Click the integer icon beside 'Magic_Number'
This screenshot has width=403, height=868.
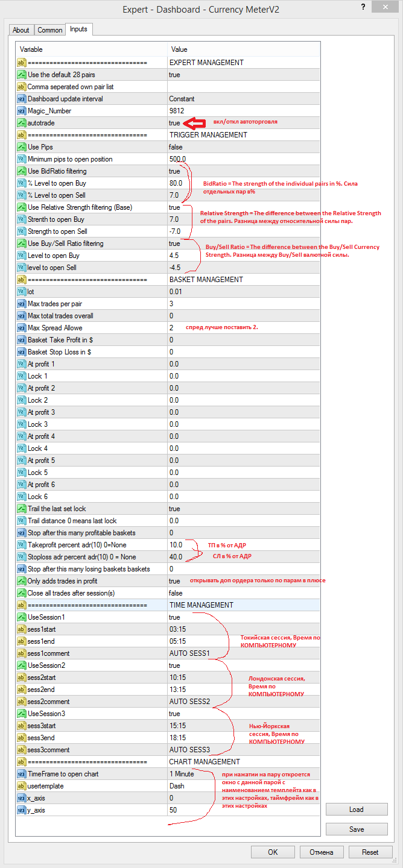click(21, 111)
